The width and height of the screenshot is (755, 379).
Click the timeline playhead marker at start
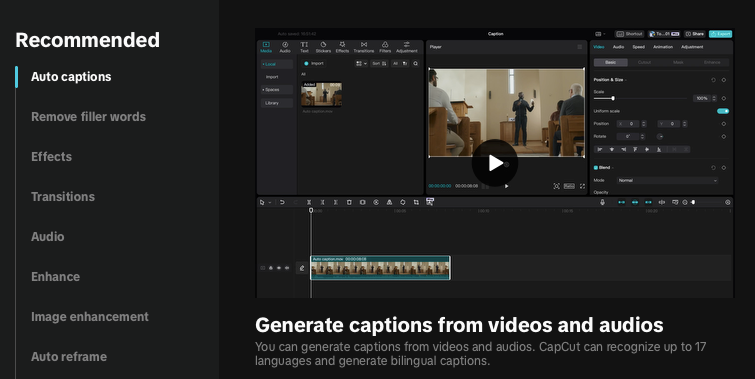click(x=311, y=210)
